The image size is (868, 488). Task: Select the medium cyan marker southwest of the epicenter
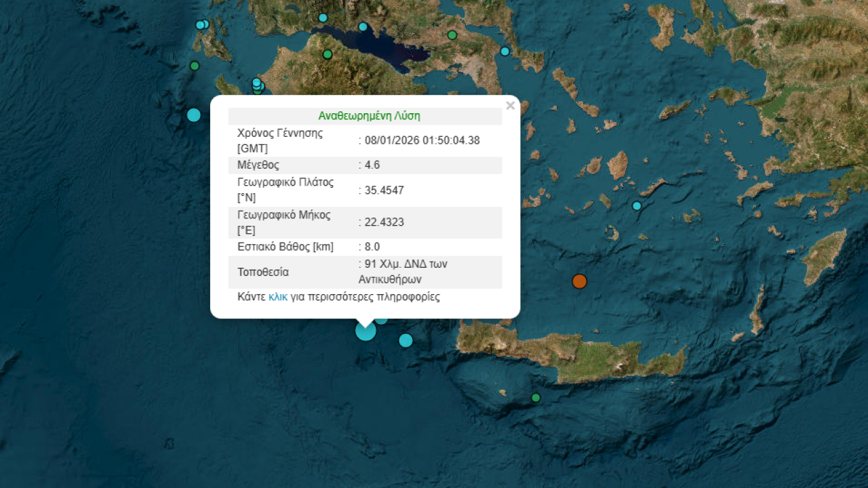pyautogui.click(x=405, y=340)
